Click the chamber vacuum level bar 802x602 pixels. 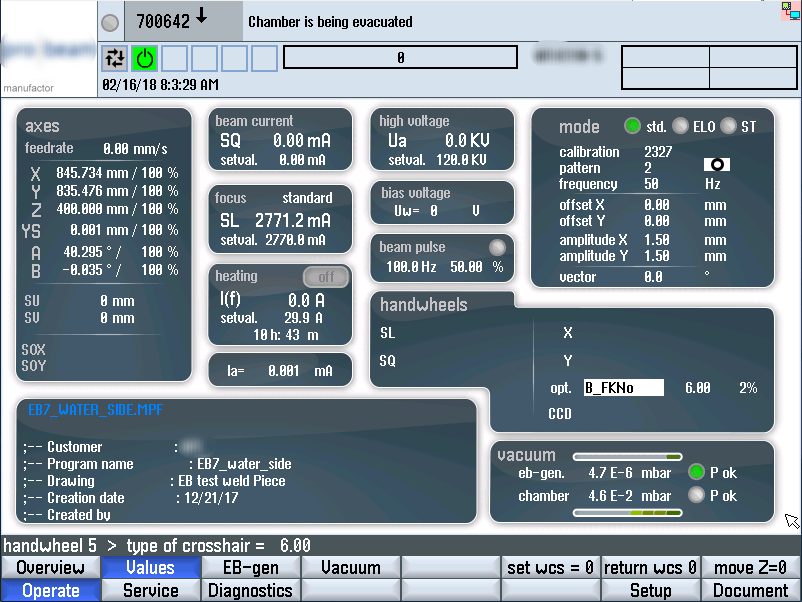[x=627, y=513]
